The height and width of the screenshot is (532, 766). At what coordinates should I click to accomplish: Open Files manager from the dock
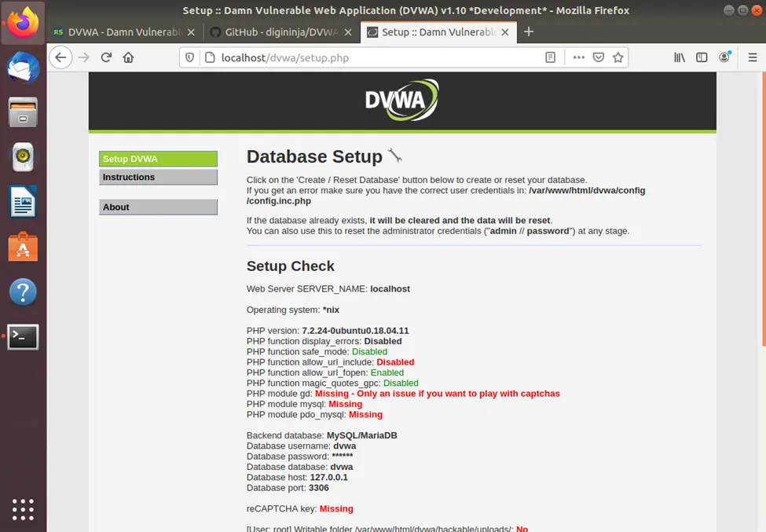click(x=23, y=112)
